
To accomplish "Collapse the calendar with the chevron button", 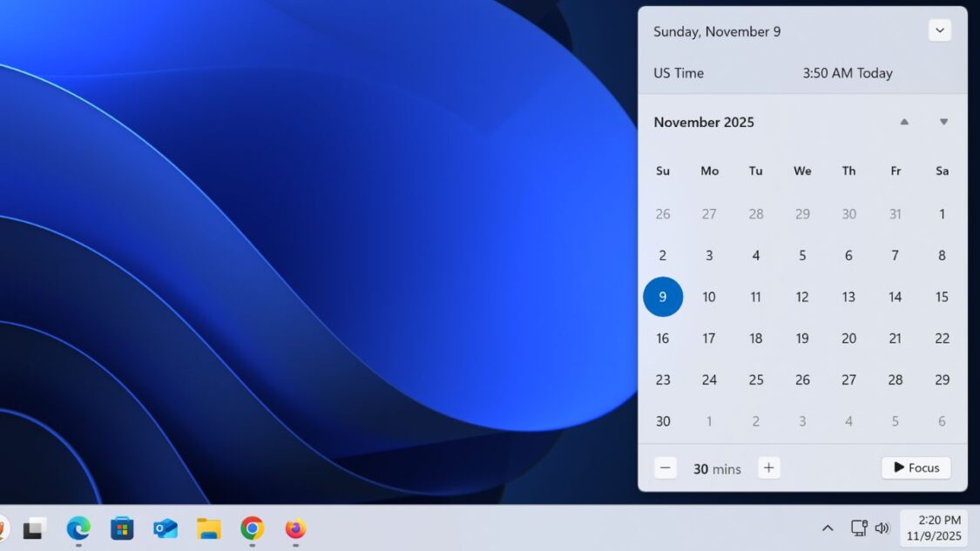I will [939, 30].
